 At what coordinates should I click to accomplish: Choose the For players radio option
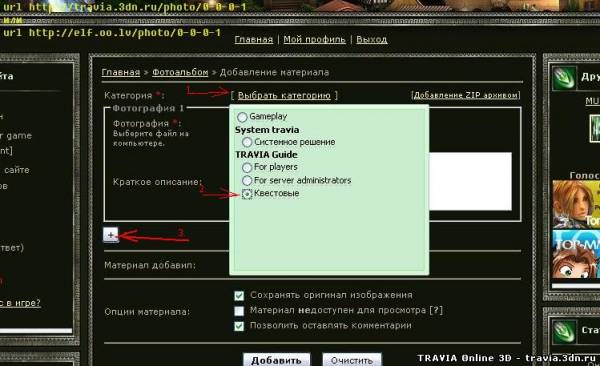247,167
